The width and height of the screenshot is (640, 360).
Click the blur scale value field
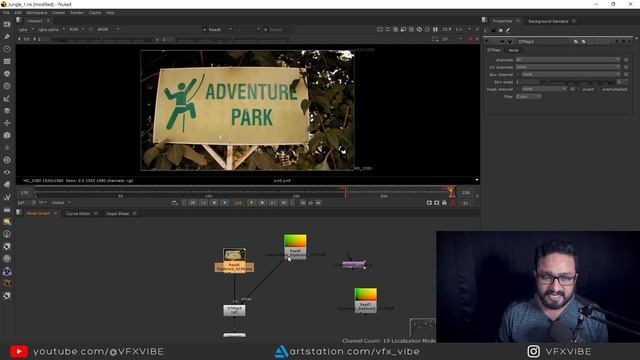point(527,82)
